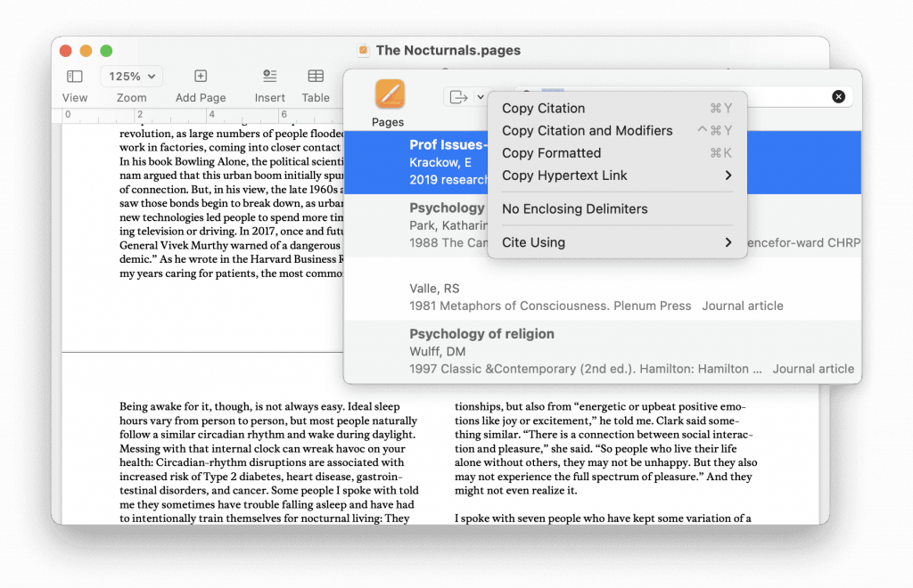The image size is (913, 588).
Task: Click the Pages app icon in citation panel
Action: [389, 94]
